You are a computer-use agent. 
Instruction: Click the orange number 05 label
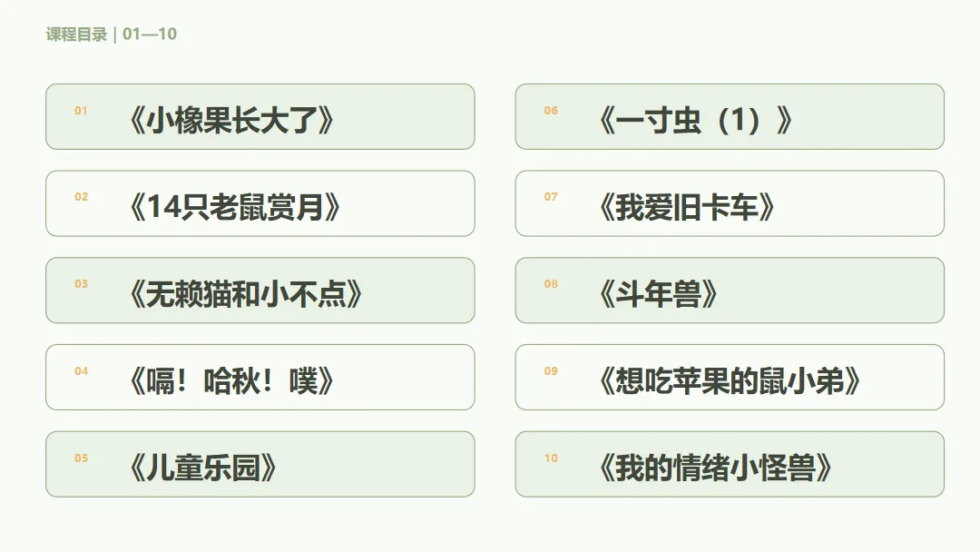coord(82,458)
